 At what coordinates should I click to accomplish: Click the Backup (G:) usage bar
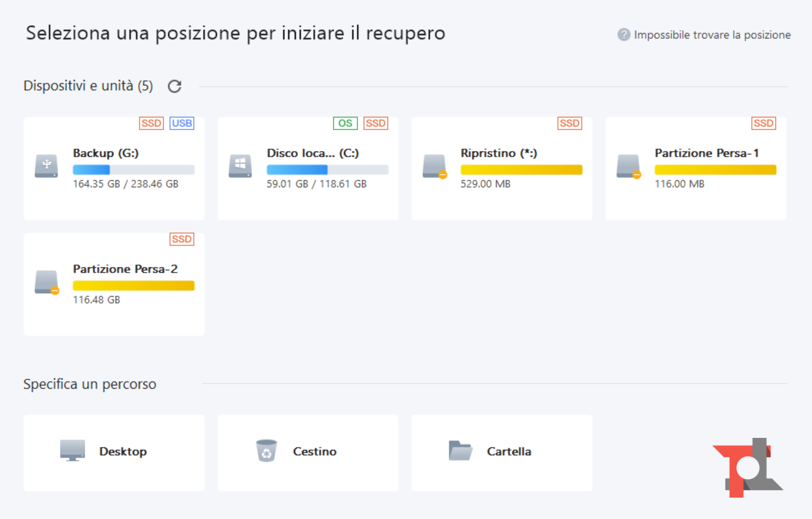[x=134, y=170]
